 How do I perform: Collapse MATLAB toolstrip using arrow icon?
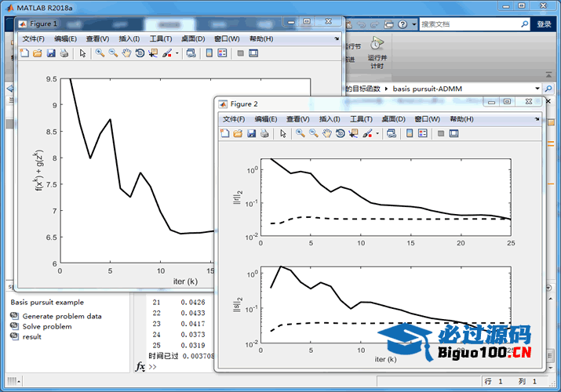tap(548, 75)
